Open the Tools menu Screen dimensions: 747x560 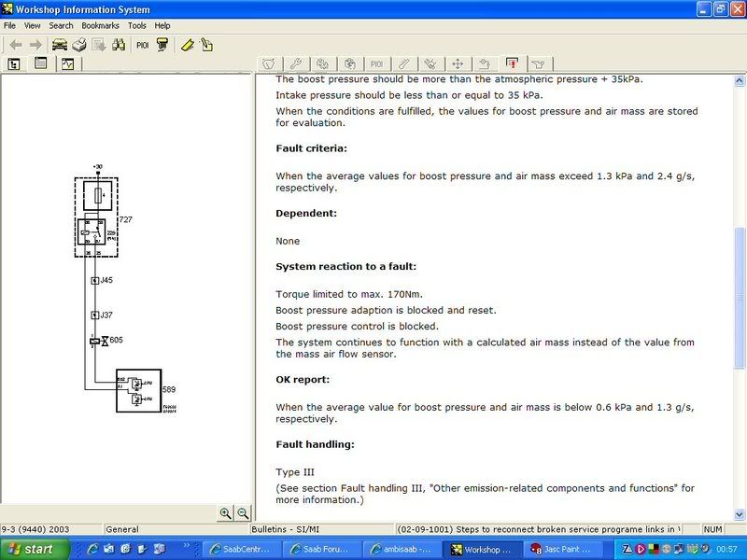pos(136,25)
